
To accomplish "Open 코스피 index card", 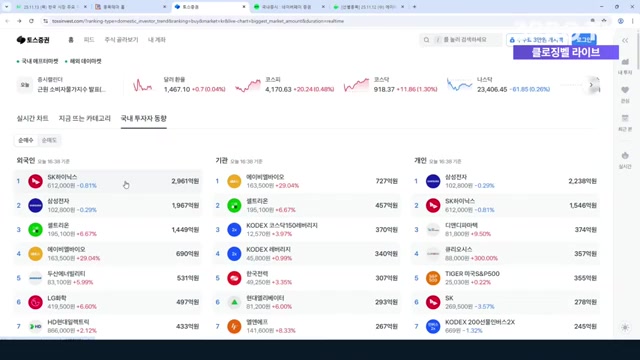I will [284, 85].
